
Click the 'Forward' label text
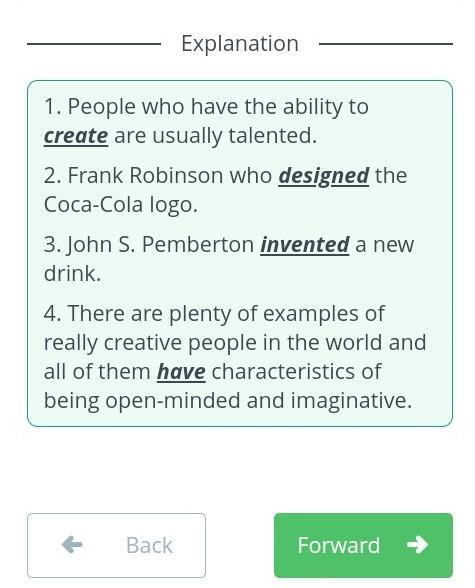pos(339,545)
